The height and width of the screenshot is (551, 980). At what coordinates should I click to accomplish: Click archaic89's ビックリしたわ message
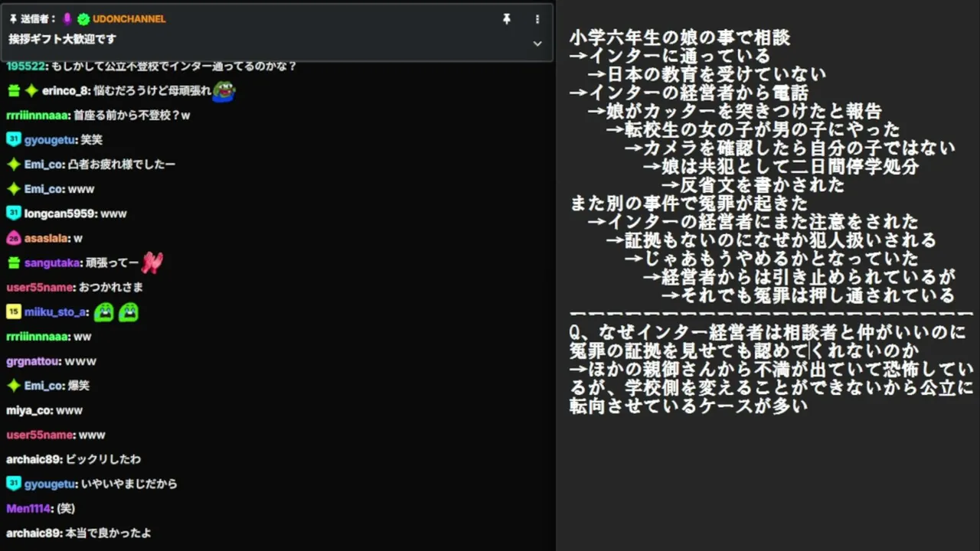[x=73, y=459]
